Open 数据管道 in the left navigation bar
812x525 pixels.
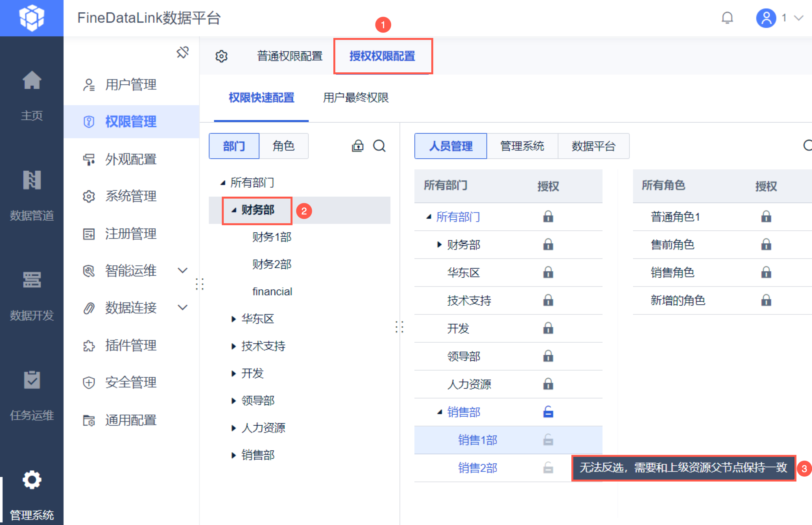32,195
